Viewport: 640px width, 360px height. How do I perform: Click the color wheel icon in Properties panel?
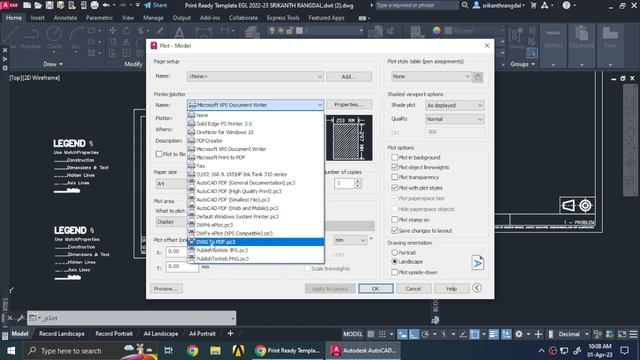[x=437, y=31]
